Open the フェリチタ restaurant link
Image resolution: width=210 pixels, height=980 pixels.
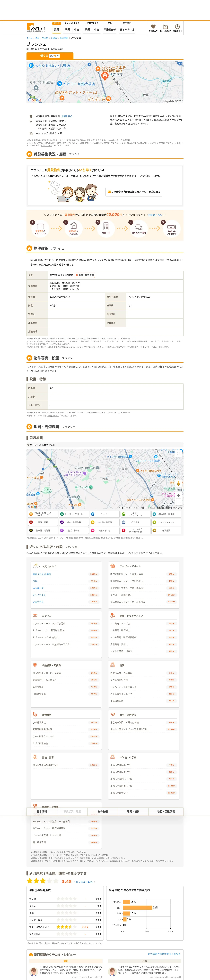coord(38,602)
